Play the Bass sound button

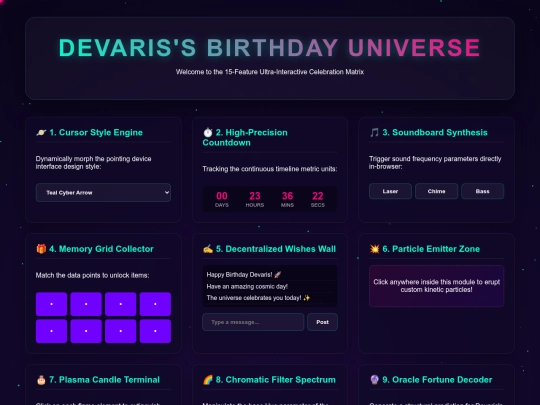click(482, 191)
